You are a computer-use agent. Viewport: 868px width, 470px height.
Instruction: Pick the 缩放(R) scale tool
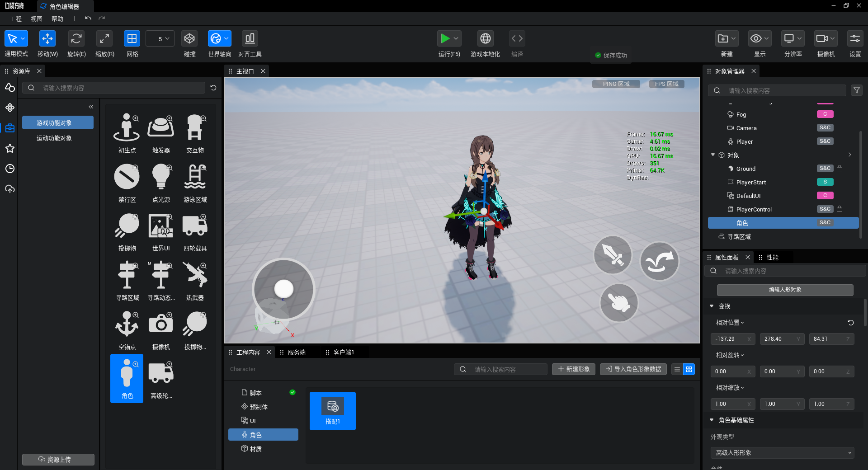104,39
